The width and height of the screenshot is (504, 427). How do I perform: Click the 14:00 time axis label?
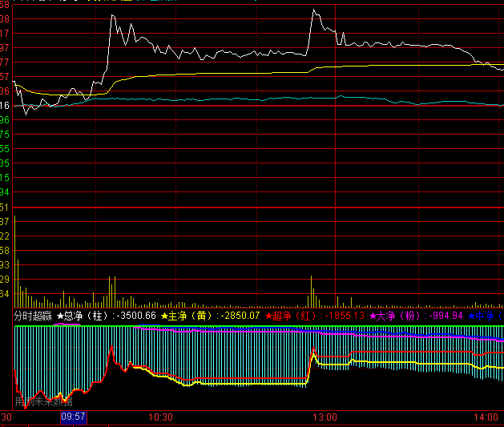click(x=486, y=417)
